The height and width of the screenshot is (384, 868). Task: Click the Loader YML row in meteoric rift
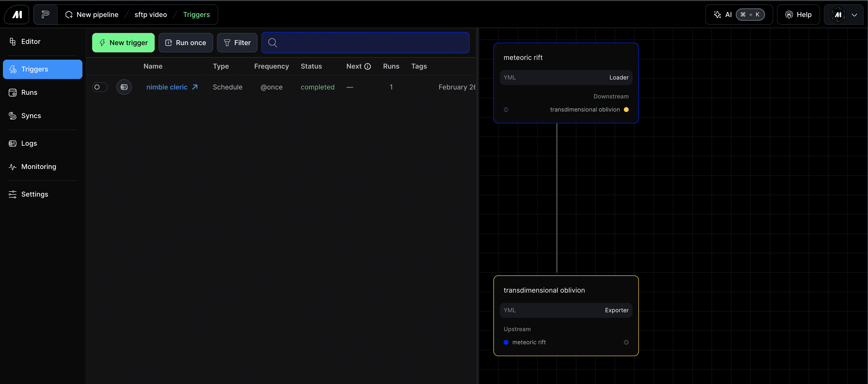566,78
